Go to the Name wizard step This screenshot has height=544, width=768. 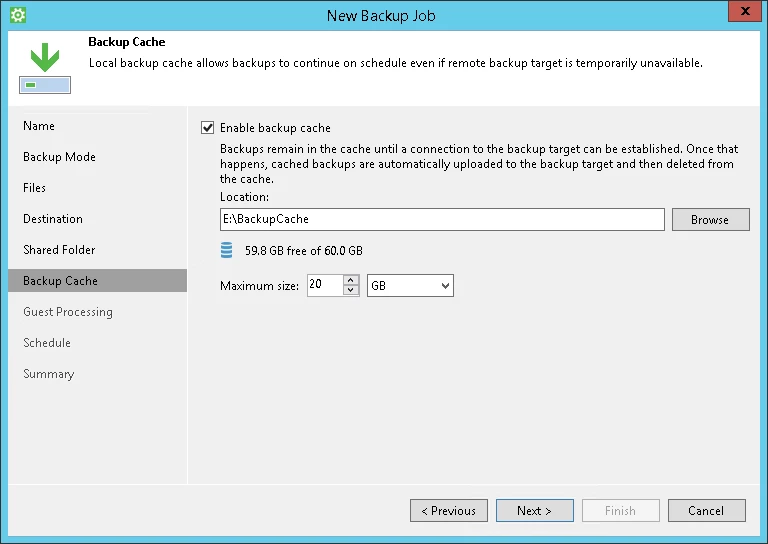pyautogui.click(x=39, y=126)
